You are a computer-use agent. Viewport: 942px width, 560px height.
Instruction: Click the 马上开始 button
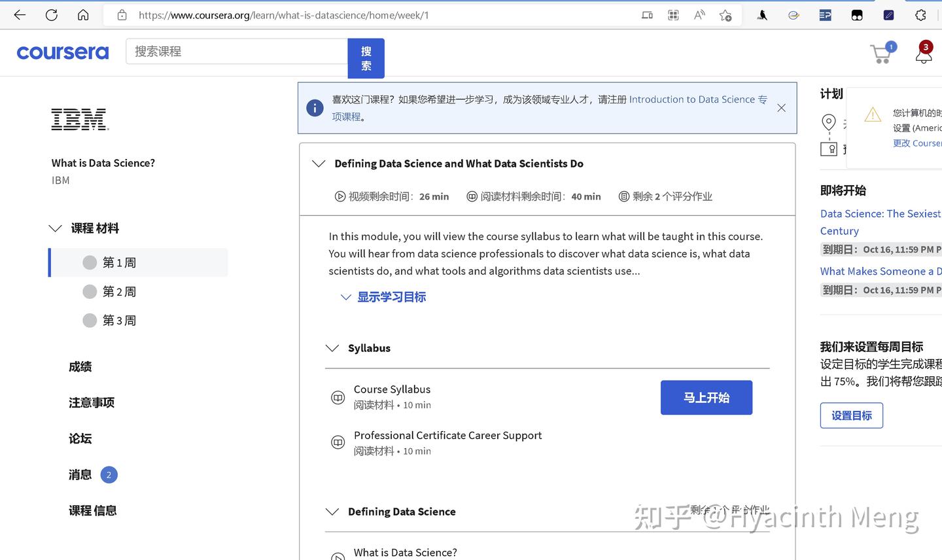[706, 397]
